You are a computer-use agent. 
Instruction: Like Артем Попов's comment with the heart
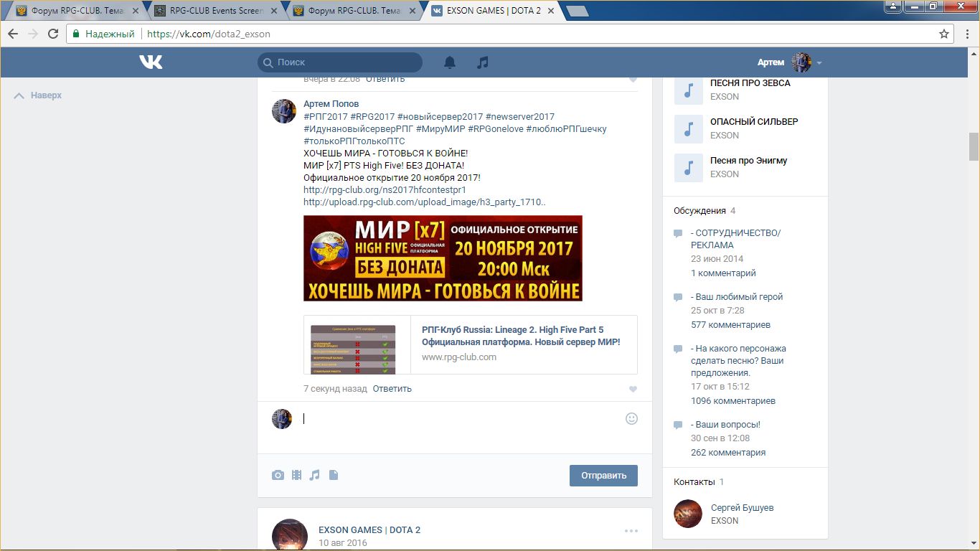[x=633, y=390]
